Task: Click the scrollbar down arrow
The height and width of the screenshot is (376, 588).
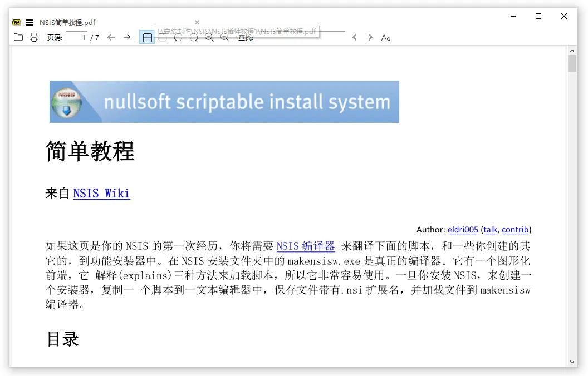Action: 572,362
